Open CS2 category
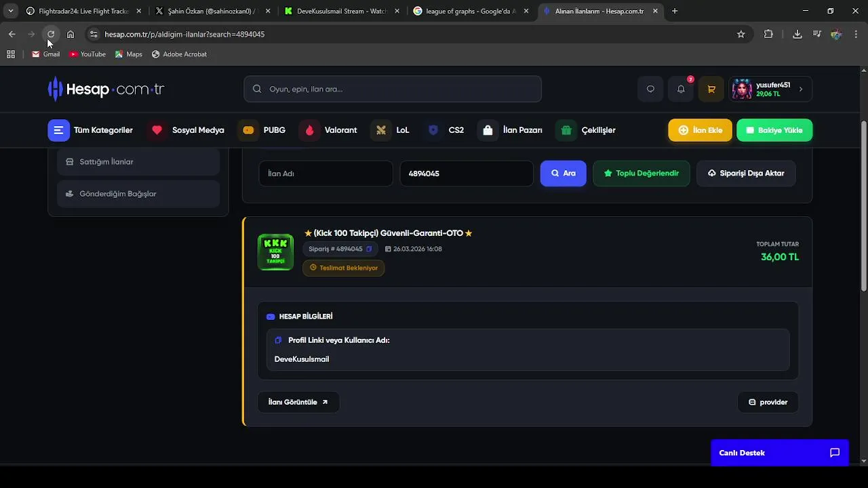 (x=443, y=130)
